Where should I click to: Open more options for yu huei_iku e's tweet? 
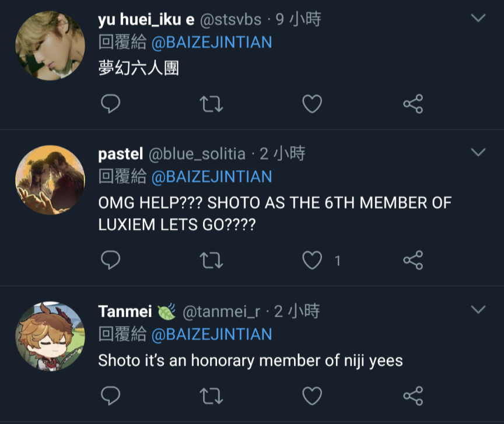(x=478, y=19)
